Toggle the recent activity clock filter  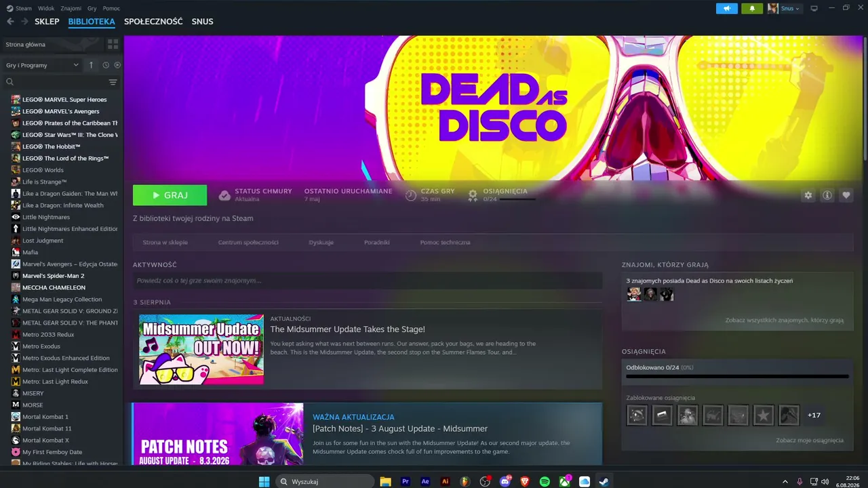(x=106, y=65)
